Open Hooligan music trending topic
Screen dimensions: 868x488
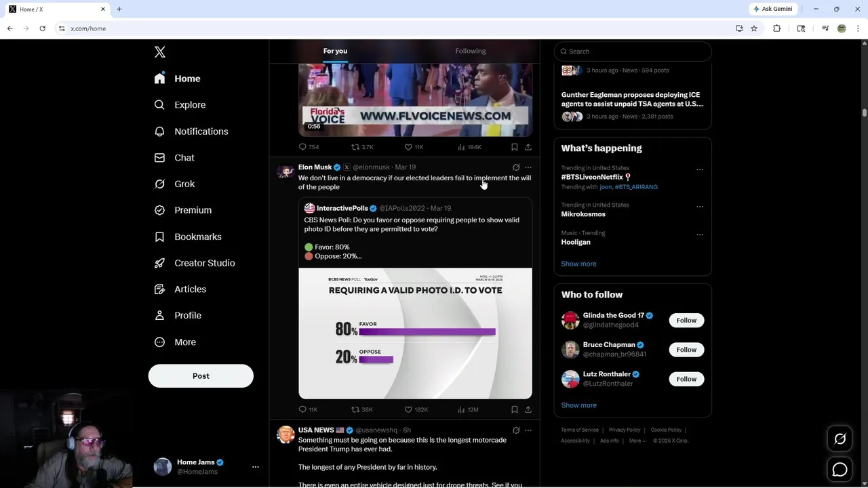(x=576, y=243)
